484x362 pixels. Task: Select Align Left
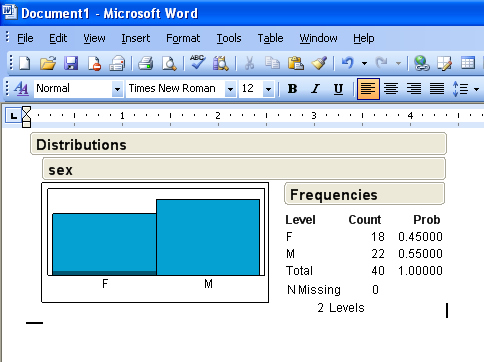(368, 89)
